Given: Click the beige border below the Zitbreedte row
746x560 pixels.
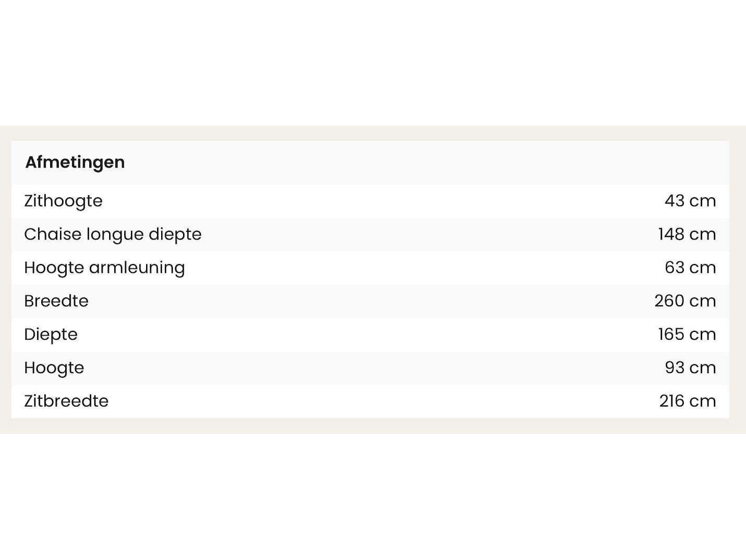Looking at the screenshot, I should [373, 426].
